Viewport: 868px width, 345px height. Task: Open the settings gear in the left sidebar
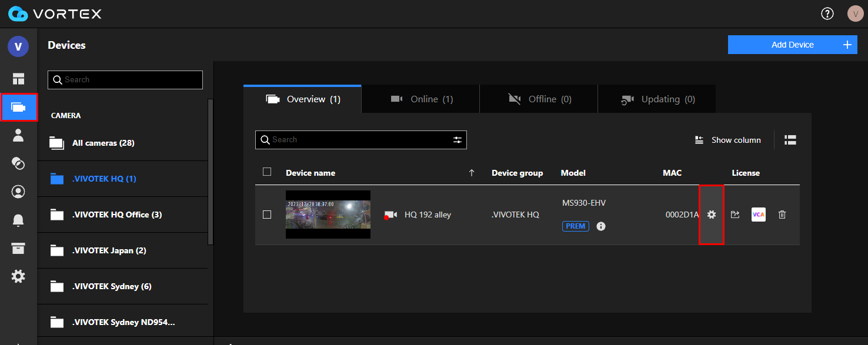[x=18, y=276]
